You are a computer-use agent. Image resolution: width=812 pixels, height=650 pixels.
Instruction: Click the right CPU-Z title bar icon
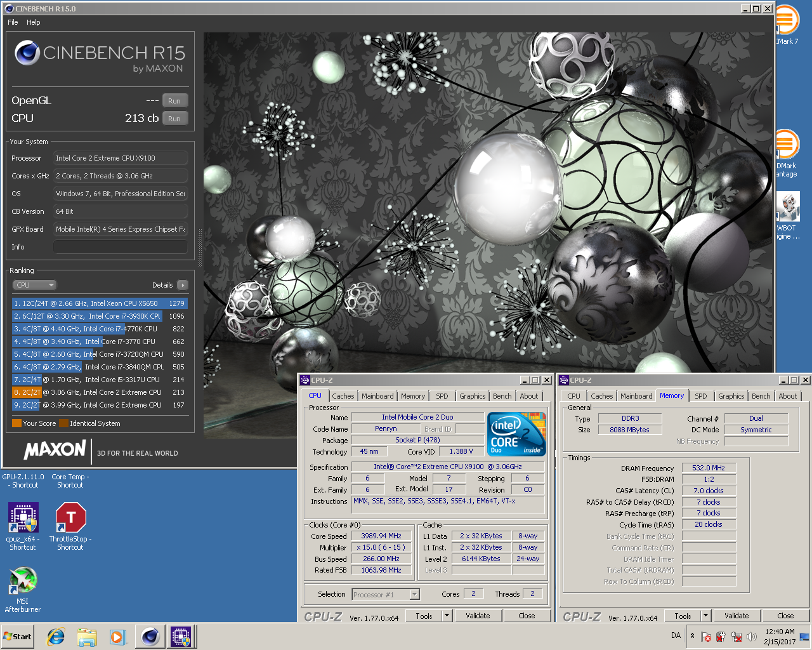564,380
